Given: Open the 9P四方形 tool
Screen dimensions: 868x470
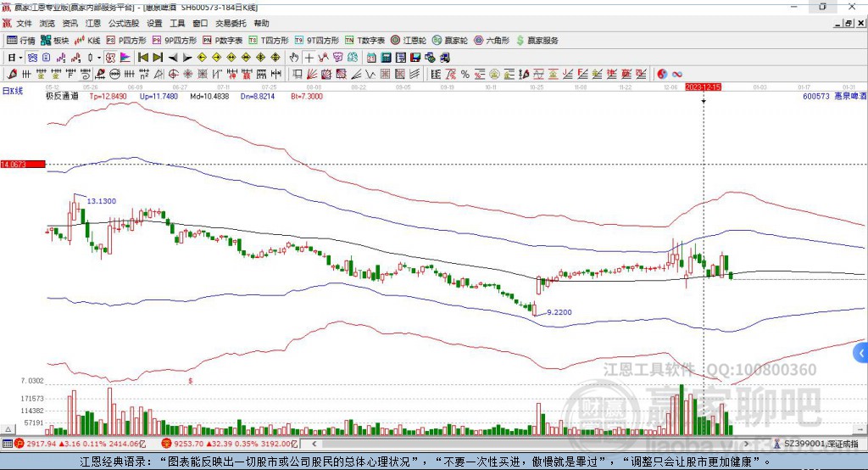Looking at the screenshot, I should (x=175, y=41).
